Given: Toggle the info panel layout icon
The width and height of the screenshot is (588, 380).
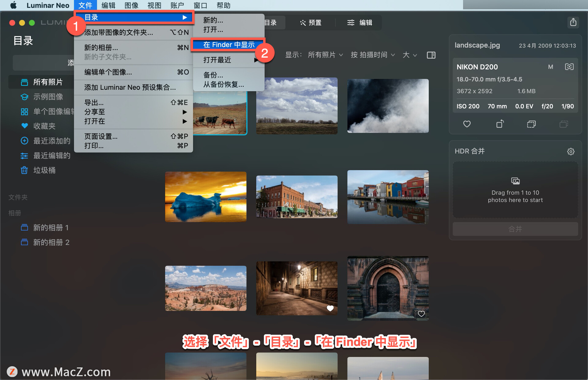Looking at the screenshot, I should tap(431, 55).
